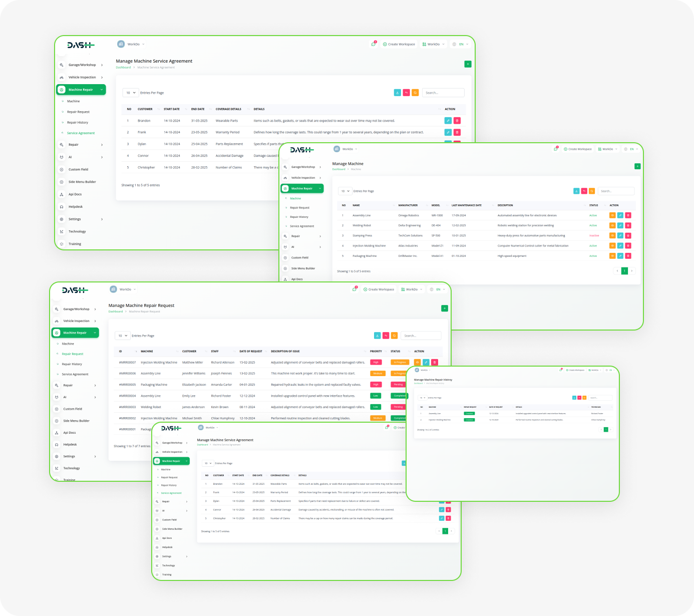This screenshot has width=694, height=616.
Task: Expand AI menu in Manage Machine sidebar
Action: click(x=302, y=247)
